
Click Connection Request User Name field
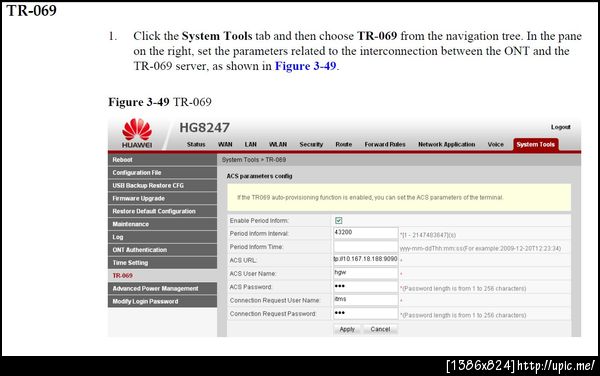click(365, 299)
